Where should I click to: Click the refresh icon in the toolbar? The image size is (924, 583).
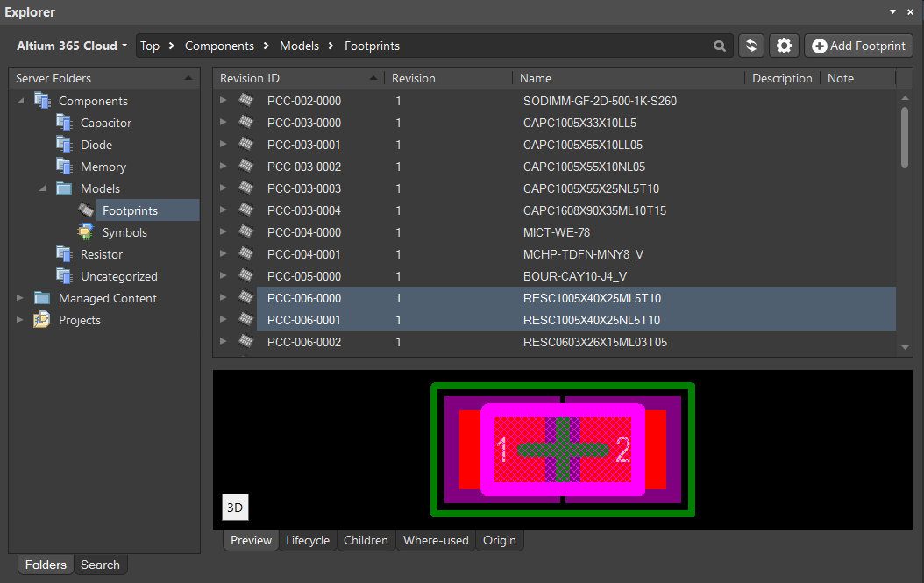(x=751, y=46)
